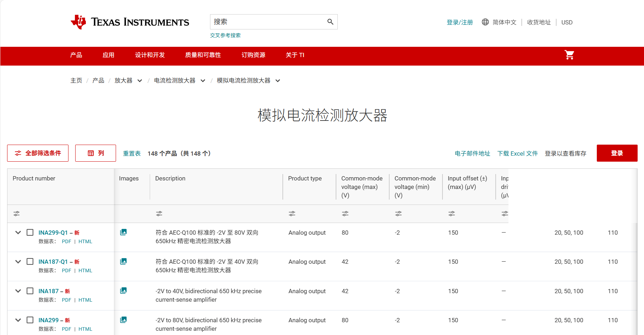The width and height of the screenshot is (644, 335).
Task: Open the 设计和开发 menu
Action: 150,55
